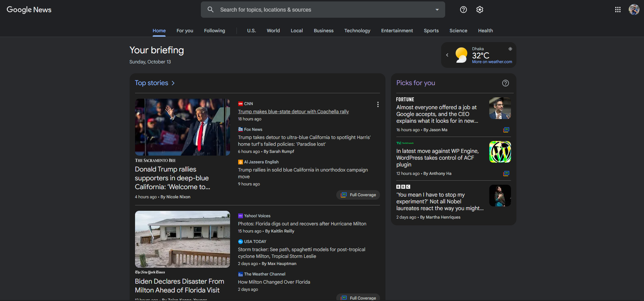This screenshot has height=301, width=644.
Task: Click Full Coverage button for Trump story
Action: point(358,195)
